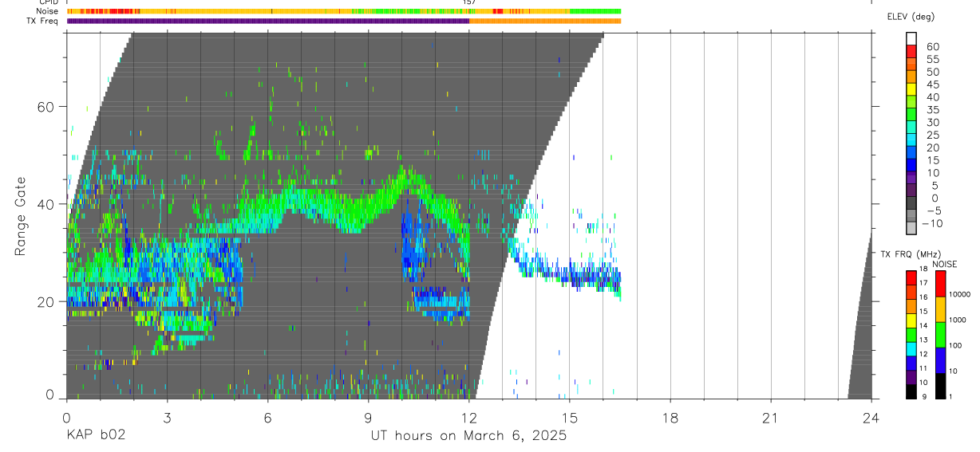Click ELEV legend tick label '60'
This screenshot has width=980, height=452.
coord(933,46)
